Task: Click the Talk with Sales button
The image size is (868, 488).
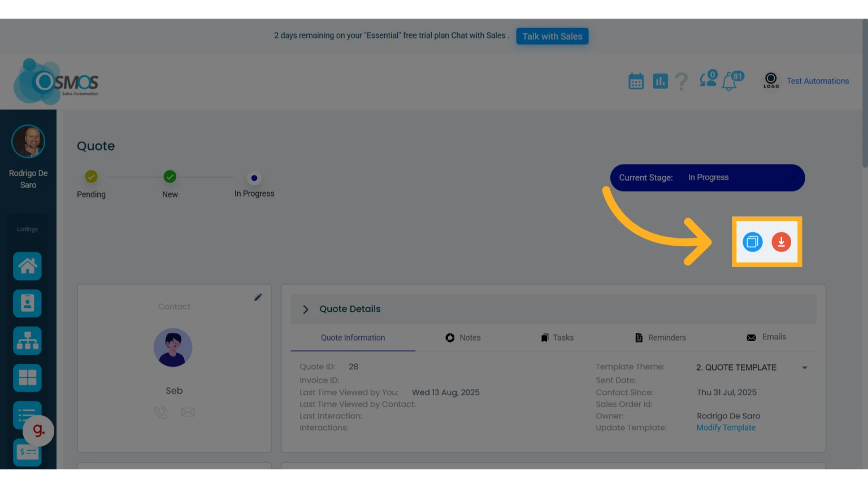Action: [x=552, y=36]
